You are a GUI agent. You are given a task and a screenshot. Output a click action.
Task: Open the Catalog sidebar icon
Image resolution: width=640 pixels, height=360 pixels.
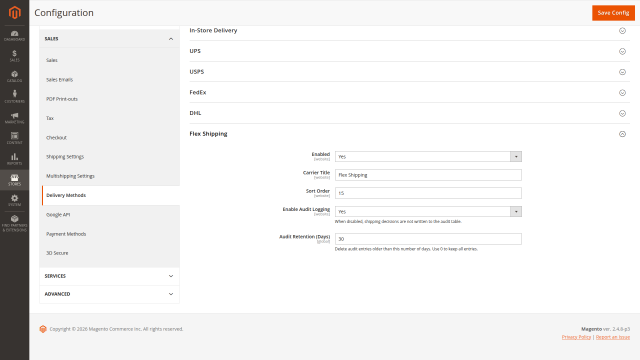(15, 76)
